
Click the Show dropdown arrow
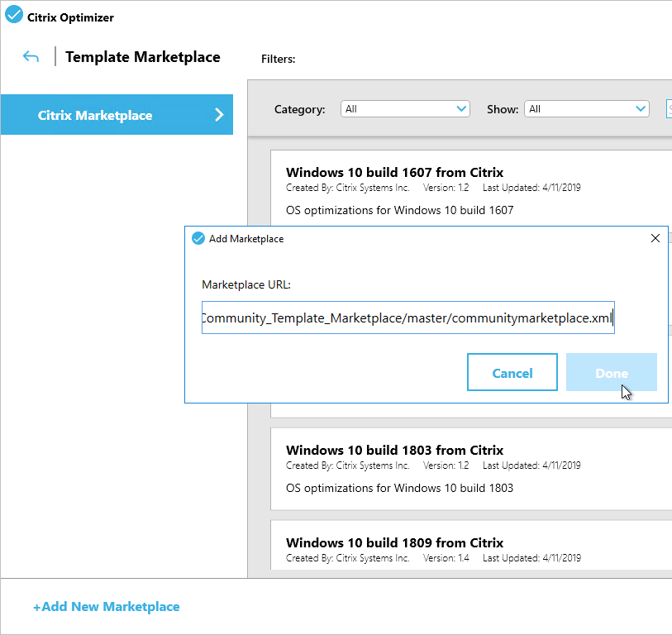pos(641,109)
